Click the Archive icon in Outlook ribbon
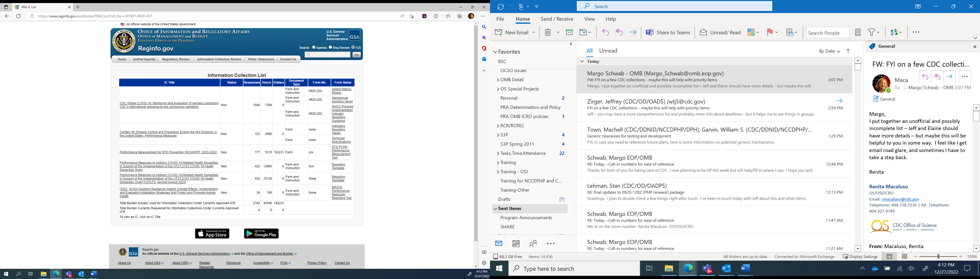This screenshot has height=279, width=980. [569, 33]
